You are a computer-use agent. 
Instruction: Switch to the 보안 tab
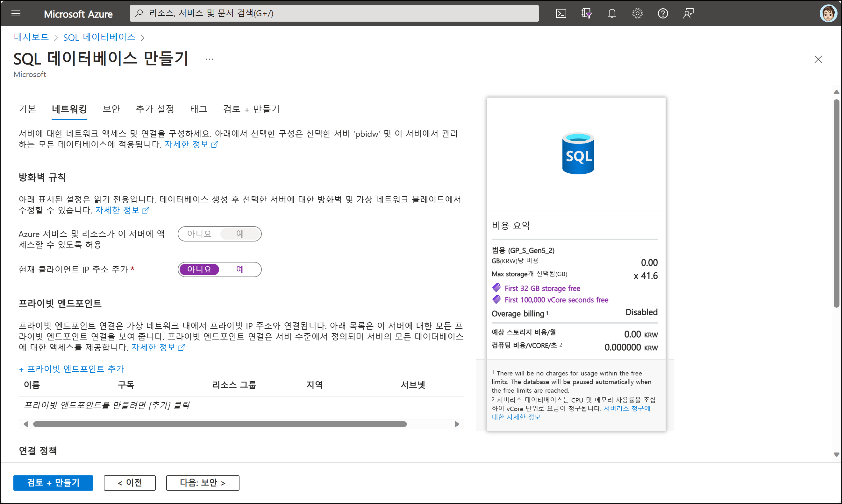click(x=111, y=109)
